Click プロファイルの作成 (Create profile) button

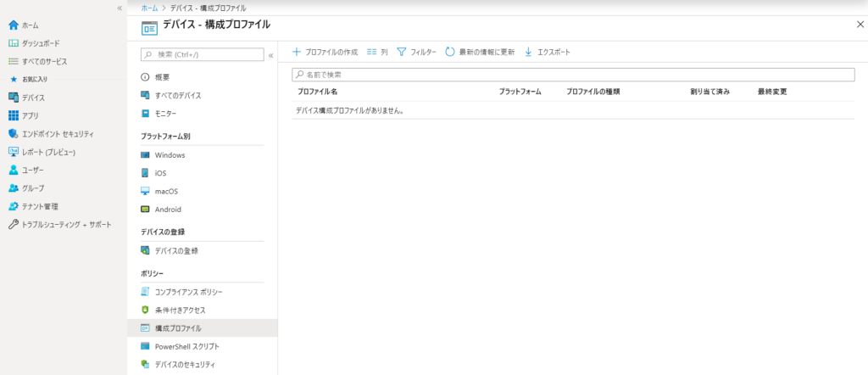(325, 52)
